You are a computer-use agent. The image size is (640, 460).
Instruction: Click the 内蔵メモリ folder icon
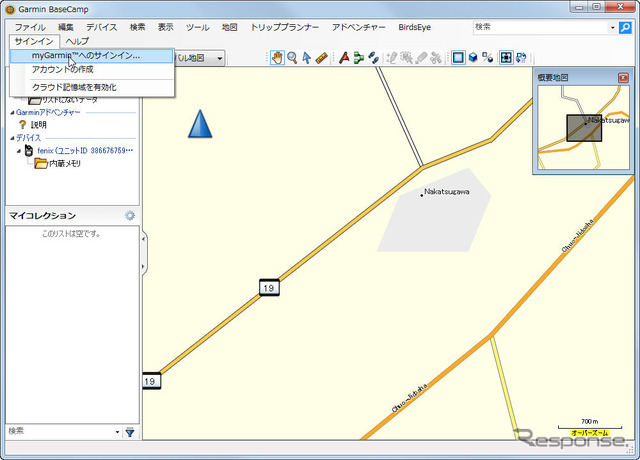coord(41,164)
